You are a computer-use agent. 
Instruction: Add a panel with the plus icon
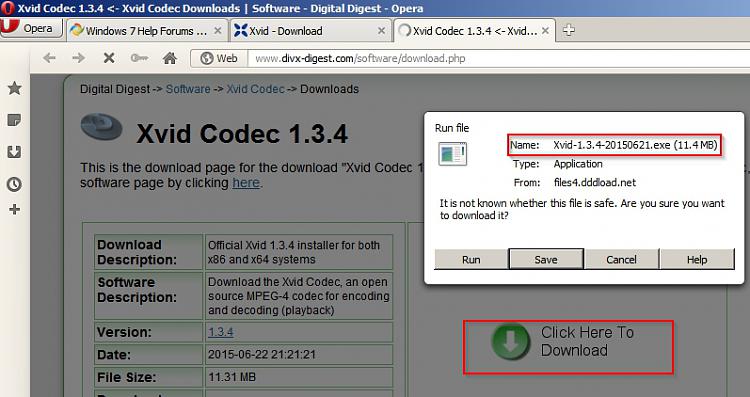(14, 209)
